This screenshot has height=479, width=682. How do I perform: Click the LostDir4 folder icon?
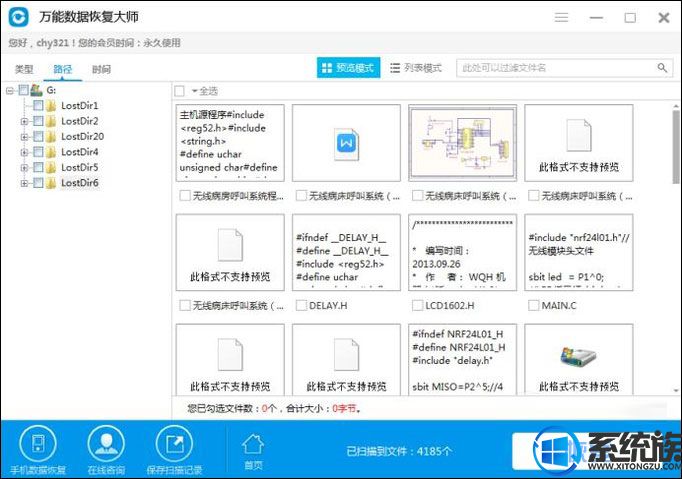[51, 152]
